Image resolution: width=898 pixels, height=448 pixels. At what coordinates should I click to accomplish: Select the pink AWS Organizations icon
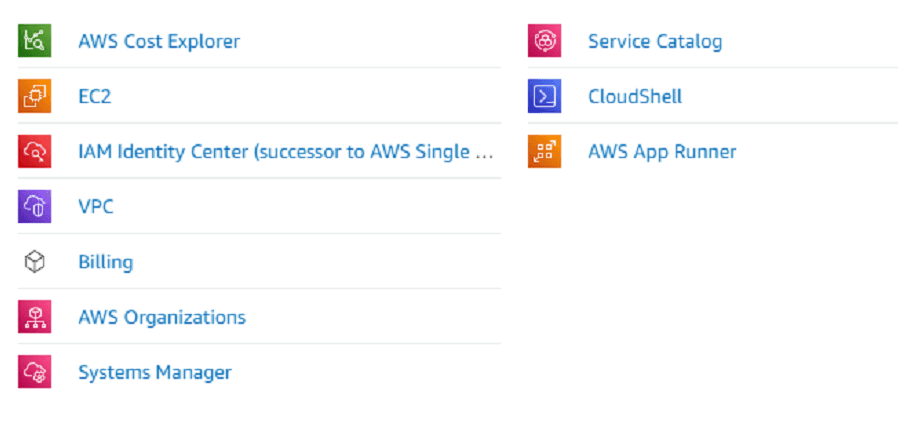pos(34,317)
